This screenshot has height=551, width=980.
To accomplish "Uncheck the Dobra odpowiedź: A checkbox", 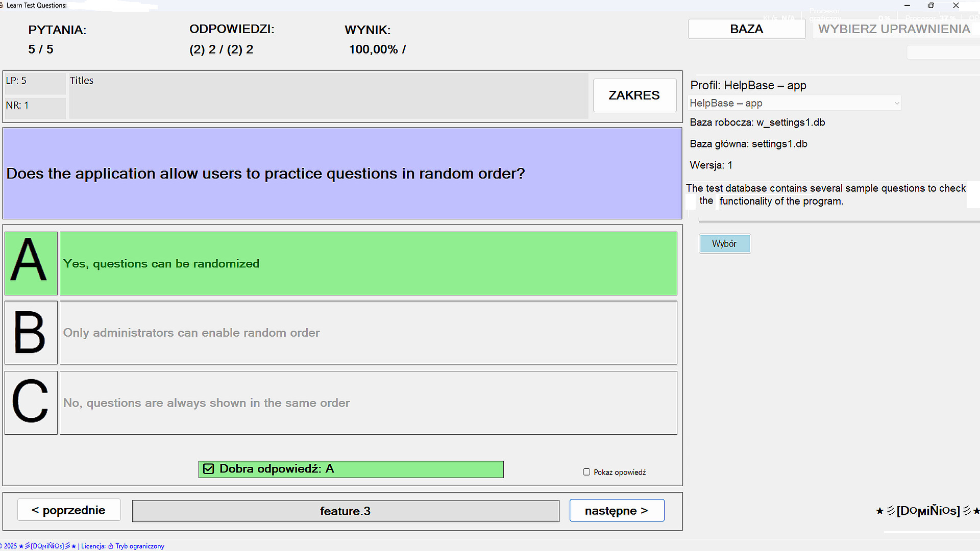I will (x=208, y=468).
